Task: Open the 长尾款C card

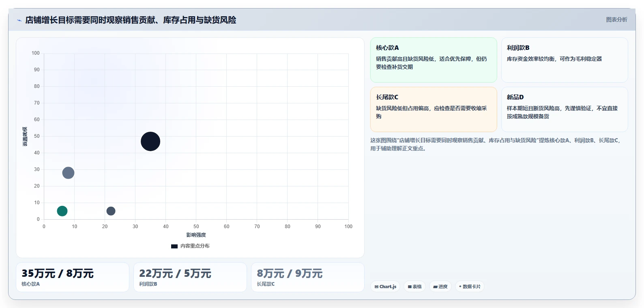Action: pos(434,109)
